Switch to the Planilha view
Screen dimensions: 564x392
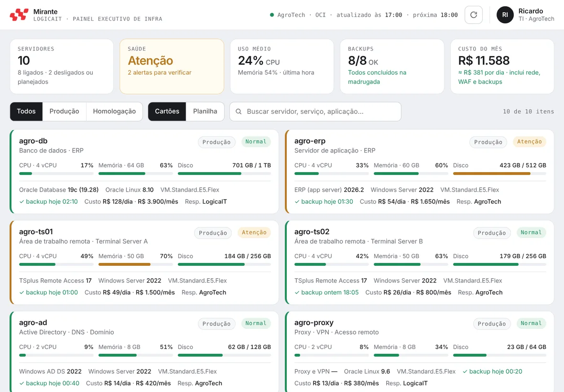coord(205,111)
